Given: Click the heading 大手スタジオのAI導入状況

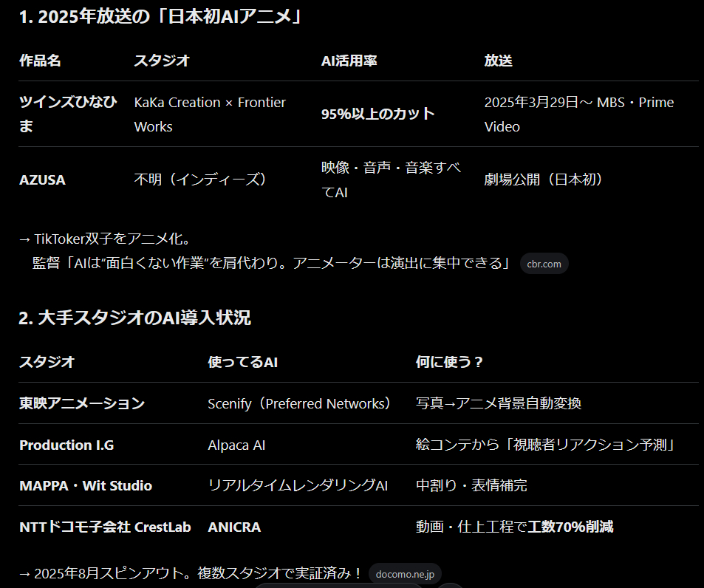Looking at the screenshot, I should pos(134,318).
